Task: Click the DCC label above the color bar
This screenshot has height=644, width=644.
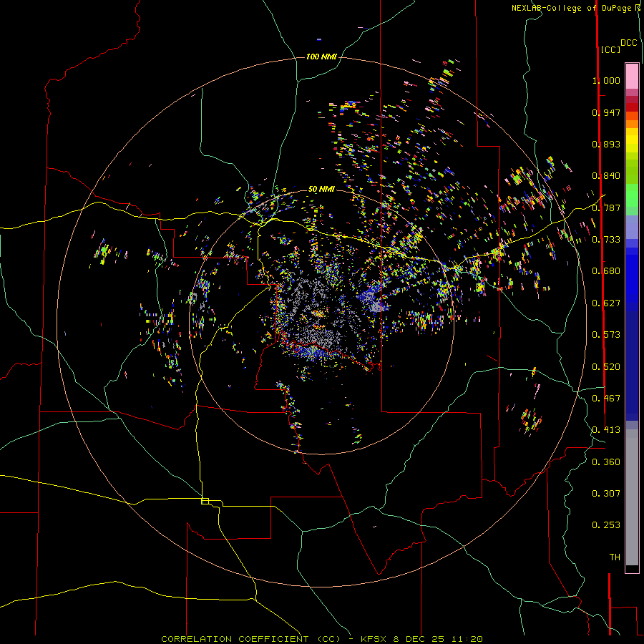Action: coord(629,43)
